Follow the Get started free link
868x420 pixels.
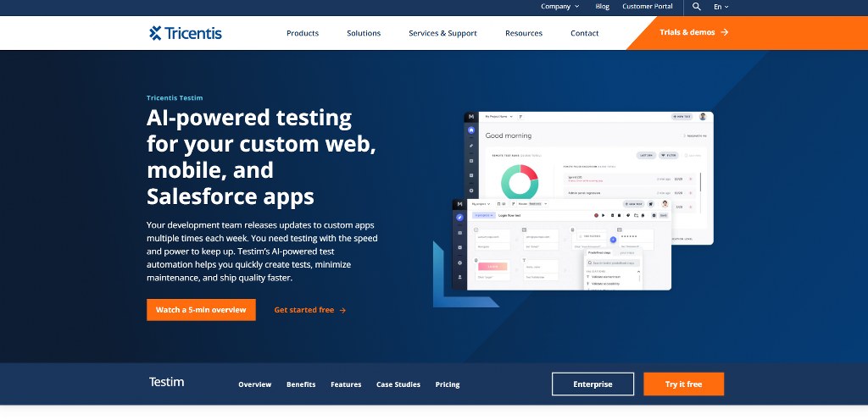(310, 310)
